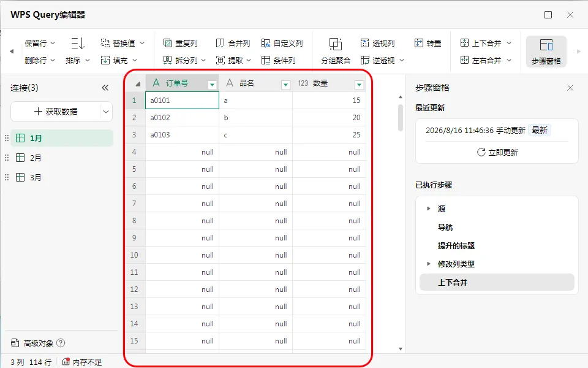Click the 逆透视 icon
The height and width of the screenshot is (368, 588).
point(364,60)
